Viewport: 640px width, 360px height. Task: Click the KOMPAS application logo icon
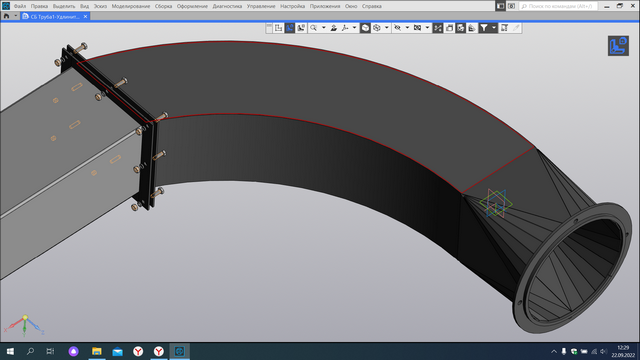(x=6, y=6)
